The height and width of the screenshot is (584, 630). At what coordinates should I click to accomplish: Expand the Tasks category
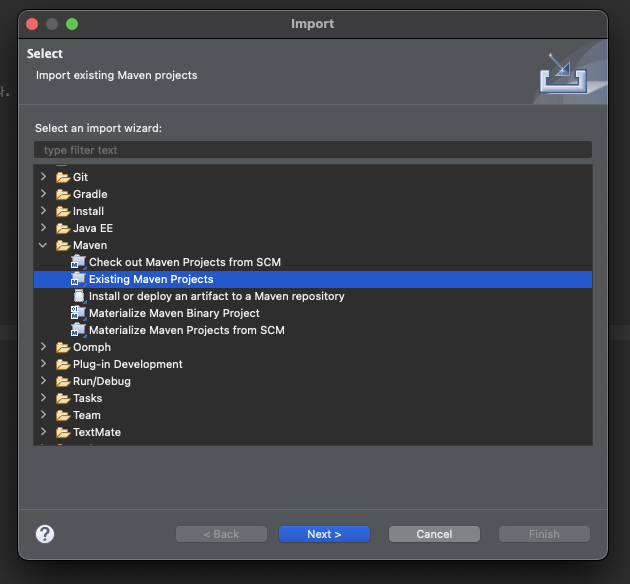pos(43,398)
